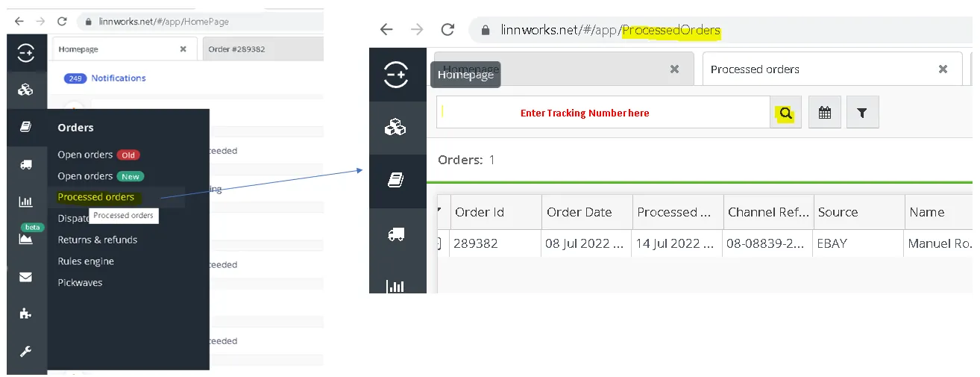Close Homepage tab in Processed orders screenshot
Viewport: 980px width, 377px height.
(674, 69)
